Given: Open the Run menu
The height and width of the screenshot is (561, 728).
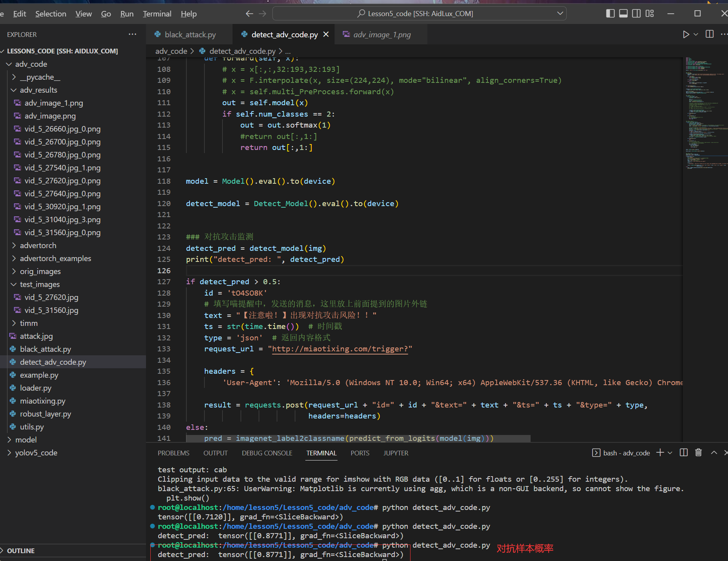Looking at the screenshot, I should (x=127, y=14).
